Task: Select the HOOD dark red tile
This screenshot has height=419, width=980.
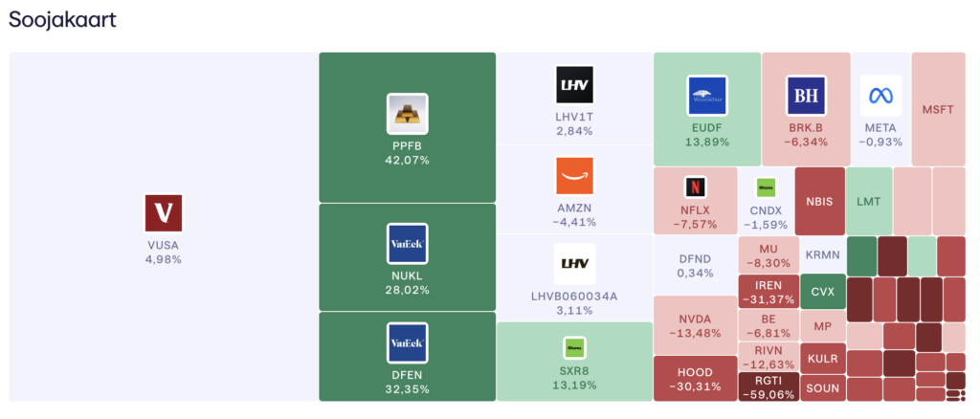Action: (695, 378)
